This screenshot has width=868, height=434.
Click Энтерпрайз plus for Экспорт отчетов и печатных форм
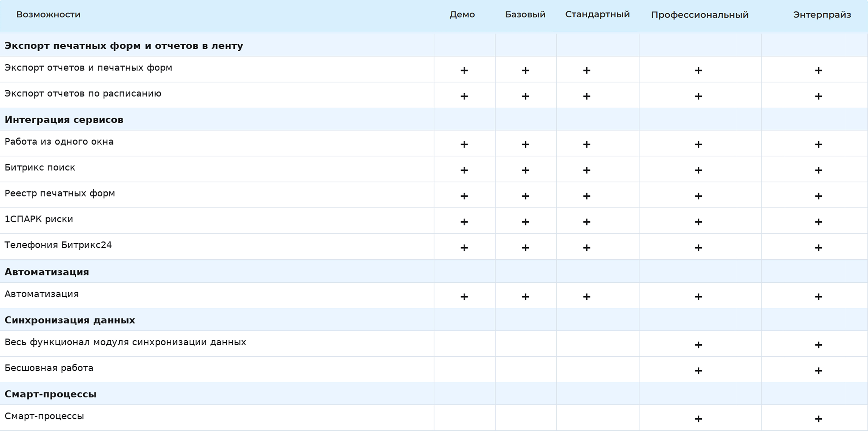click(x=818, y=70)
